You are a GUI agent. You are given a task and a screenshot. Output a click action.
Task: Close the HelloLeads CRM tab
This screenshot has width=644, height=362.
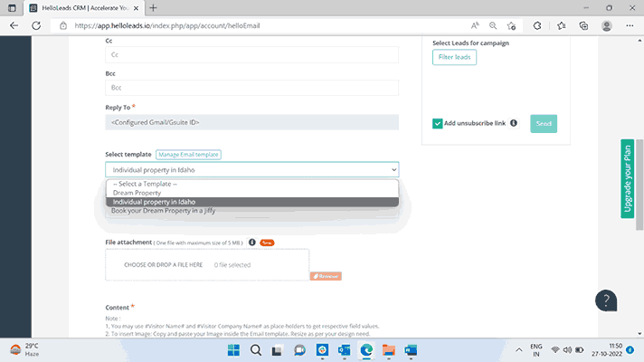click(x=136, y=8)
